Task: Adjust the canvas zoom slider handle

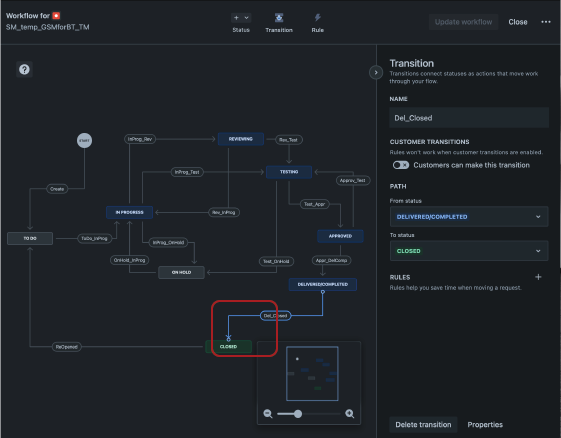Action: [298, 414]
